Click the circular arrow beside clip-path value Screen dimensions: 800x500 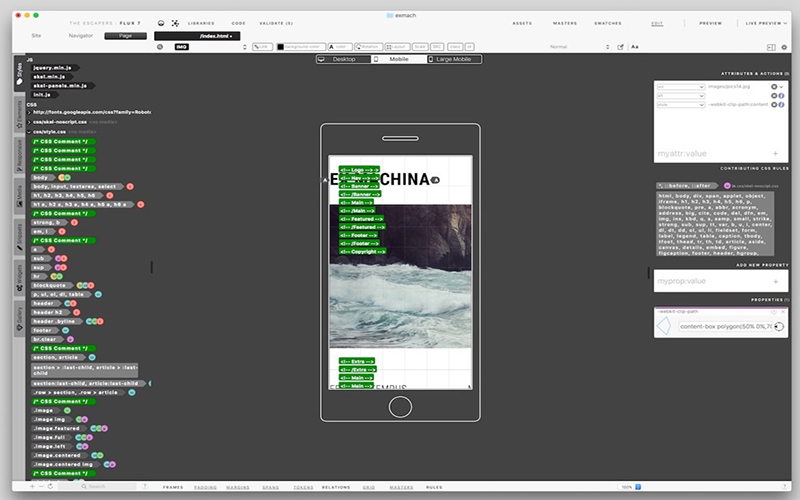(779, 327)
